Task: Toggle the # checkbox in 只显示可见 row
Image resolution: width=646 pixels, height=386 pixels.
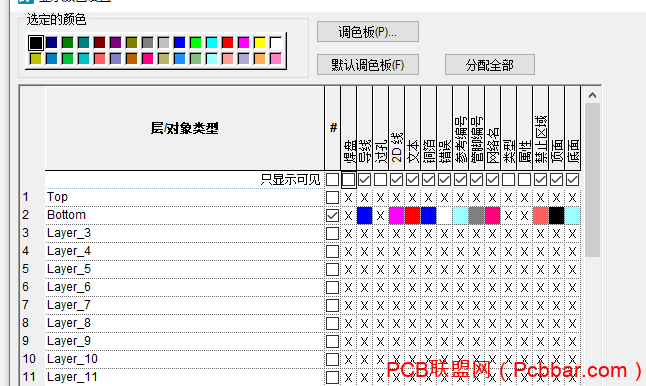Action: 332,180
